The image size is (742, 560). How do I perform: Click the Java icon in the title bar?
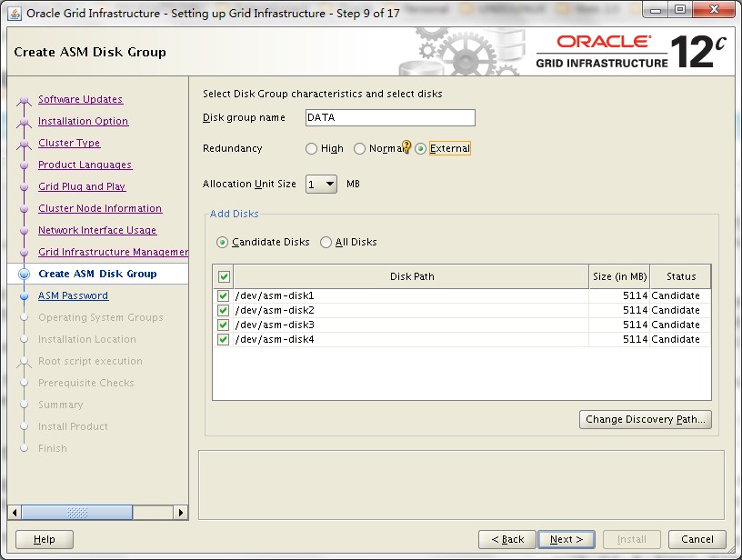click(x=15, y=14)
